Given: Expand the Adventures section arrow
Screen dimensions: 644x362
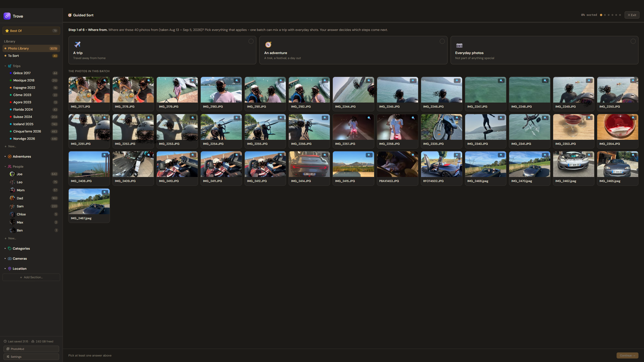Looking at the screenshot, I should pyautogui.click(x=5, y=156).
